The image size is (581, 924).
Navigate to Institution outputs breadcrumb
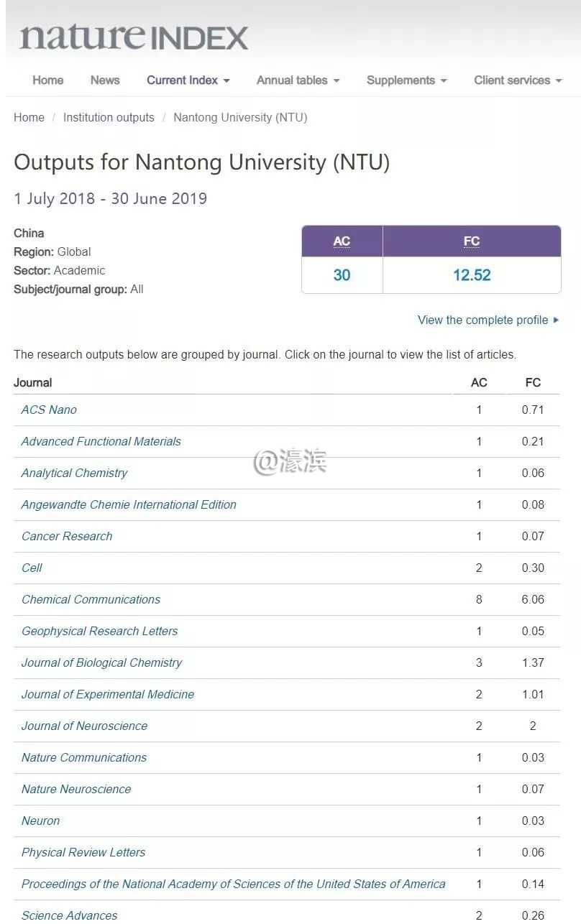coord(109,117)
